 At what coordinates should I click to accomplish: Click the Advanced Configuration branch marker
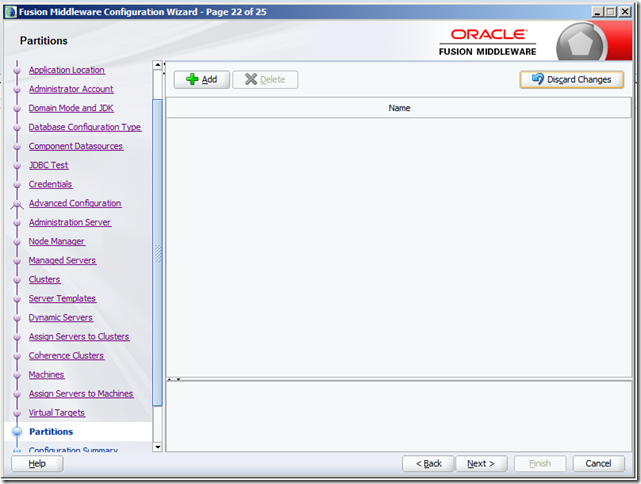pyautogui.click(x=17, y=204)
